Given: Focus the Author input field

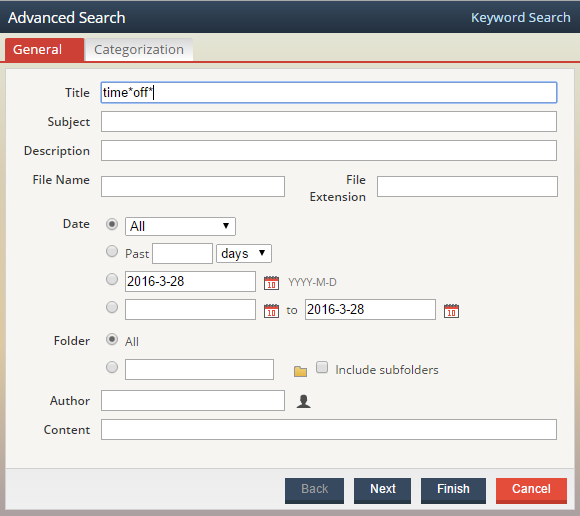Looking at the screenshot, I should 193,401.
